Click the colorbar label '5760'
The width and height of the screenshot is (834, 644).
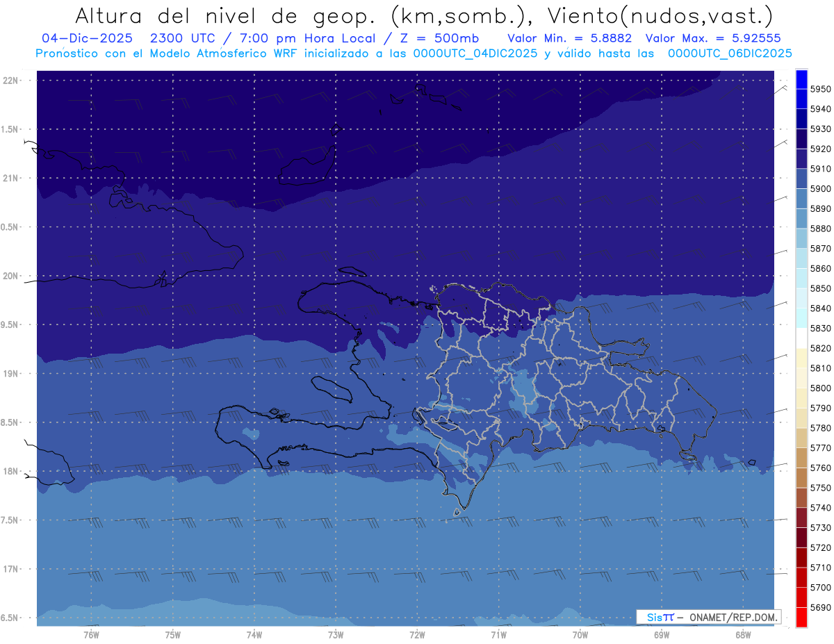coord(821,468)
